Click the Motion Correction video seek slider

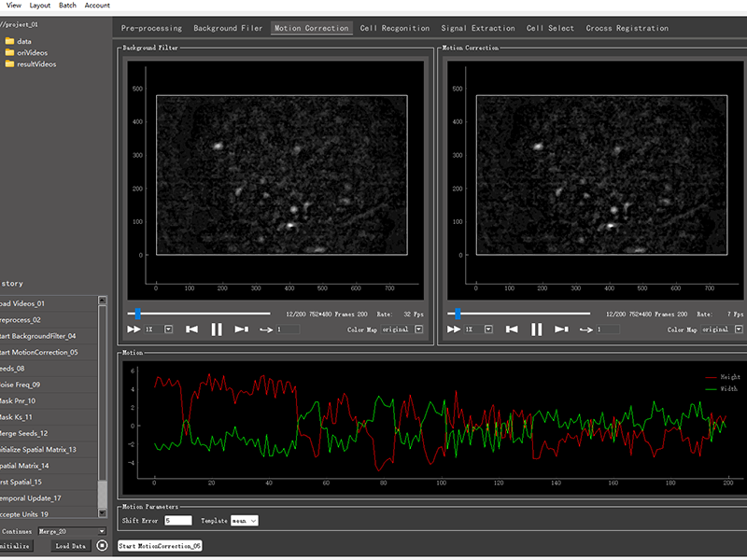point(518,314)
